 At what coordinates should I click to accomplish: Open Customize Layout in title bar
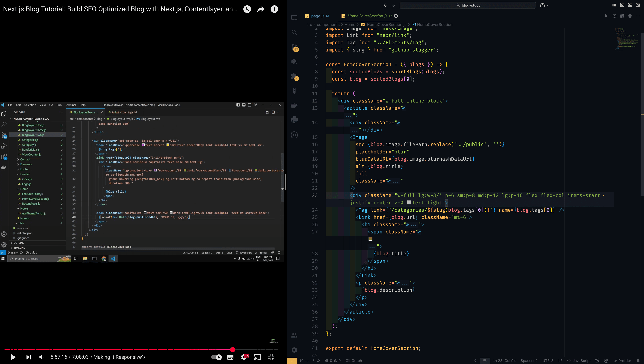click(614, 5)
